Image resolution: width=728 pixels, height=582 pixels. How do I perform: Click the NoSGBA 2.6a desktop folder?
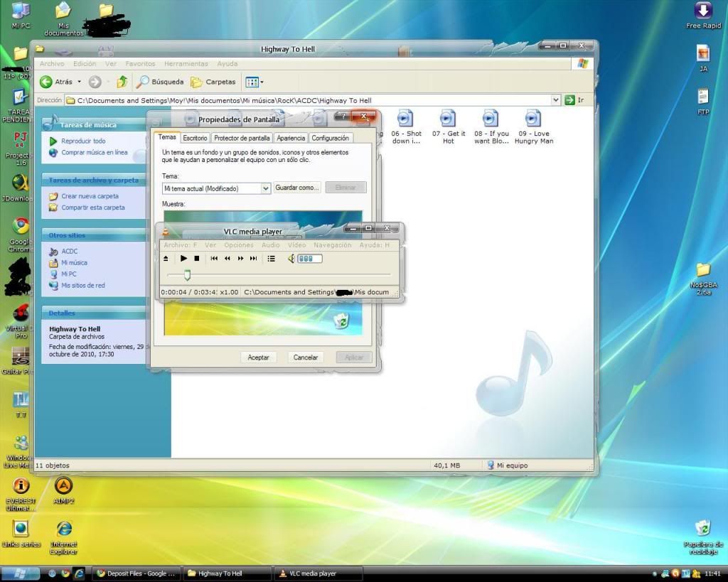703,279
